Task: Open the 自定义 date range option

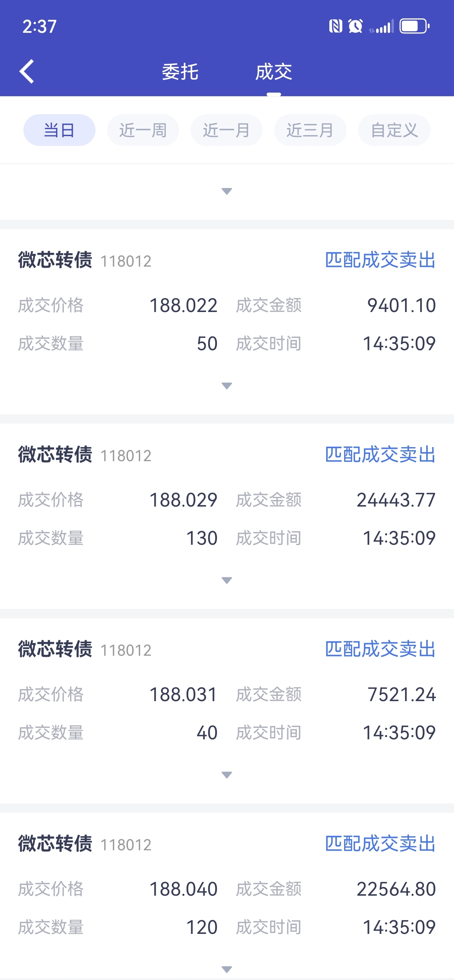Action: click(x=394, y=130)
